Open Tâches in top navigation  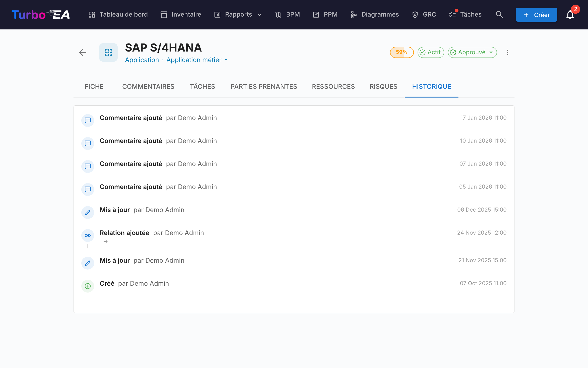[x=465, y=14]
